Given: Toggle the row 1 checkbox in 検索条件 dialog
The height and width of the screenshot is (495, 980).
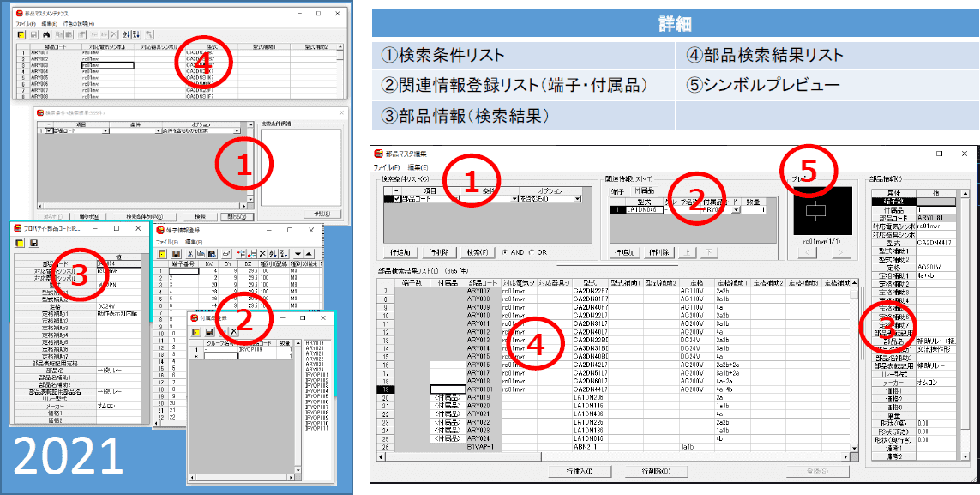Looking at the screenshot, I should pos(49,130).
